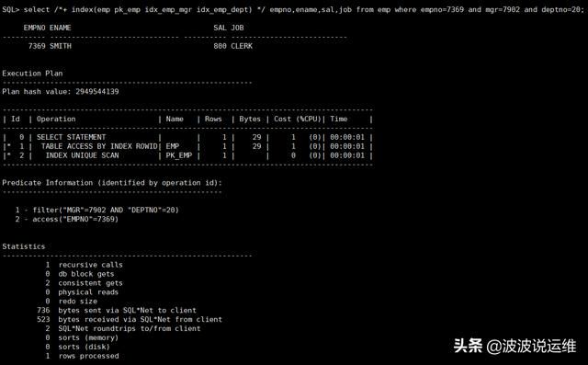
Task: Select the SAL column header in results
Action: click(x=220, y=28)
